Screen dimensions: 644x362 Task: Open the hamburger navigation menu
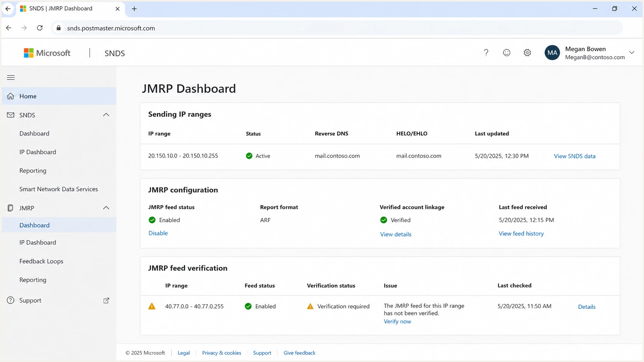tap(11, 78)
